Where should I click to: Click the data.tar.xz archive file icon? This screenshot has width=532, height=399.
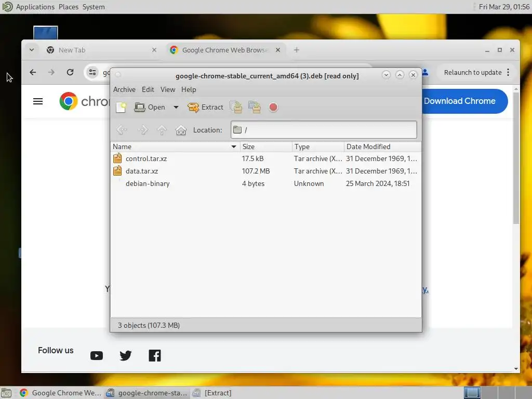[117, 170]
